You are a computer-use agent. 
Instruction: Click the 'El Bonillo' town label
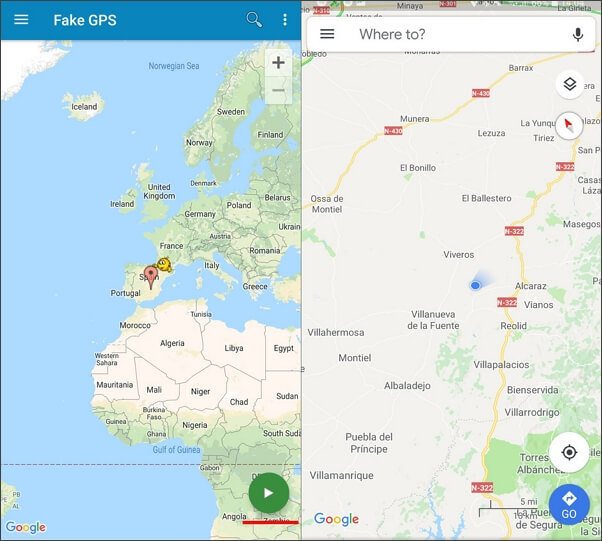418,168
